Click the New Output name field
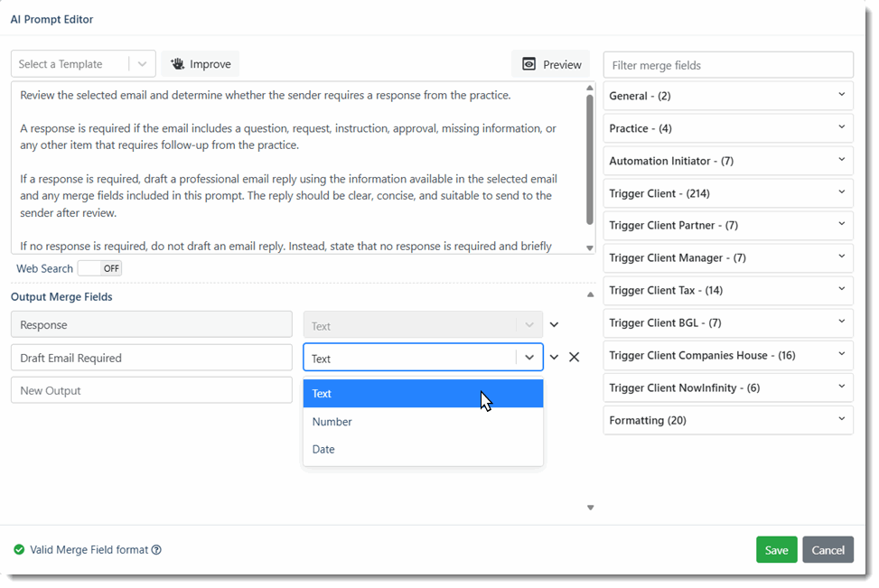This screenshot has height=588, width=879. tap(152, 390)
